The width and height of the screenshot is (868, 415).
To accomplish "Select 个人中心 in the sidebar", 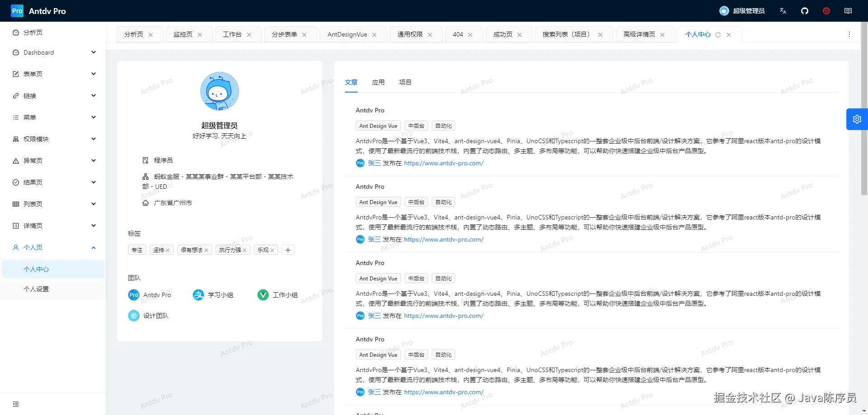I will click(53, 269).
